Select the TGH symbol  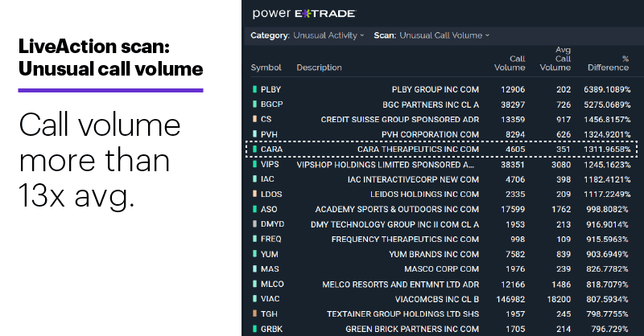269,313
